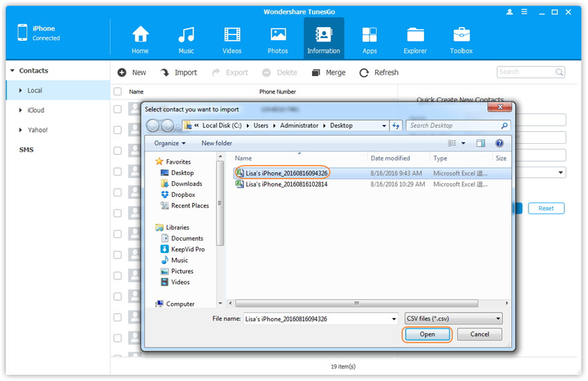The height and width of the screenshot is (381, 588).
Task: Cancel the import file dialog
Action: (x=479, y=334)
